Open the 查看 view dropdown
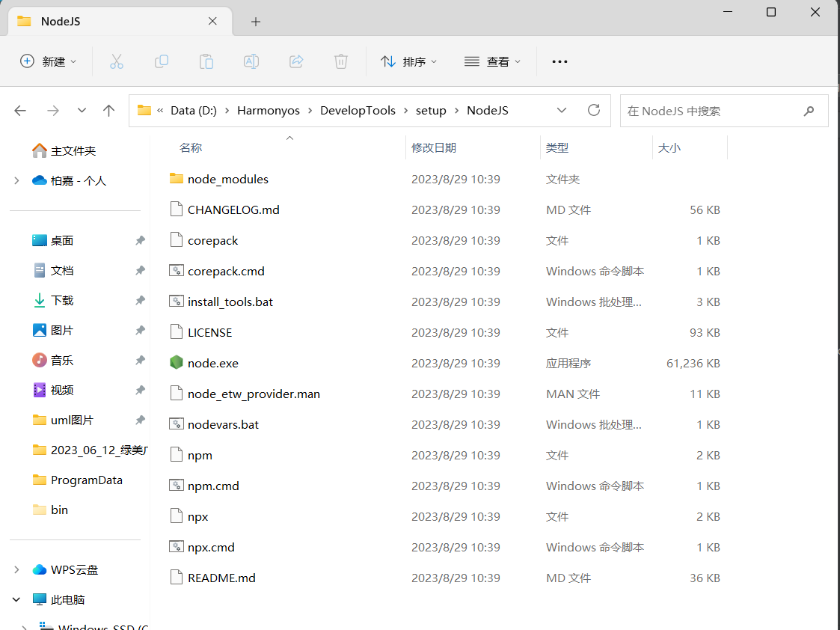The image size is (840, 630). click(x=492, y=61)
